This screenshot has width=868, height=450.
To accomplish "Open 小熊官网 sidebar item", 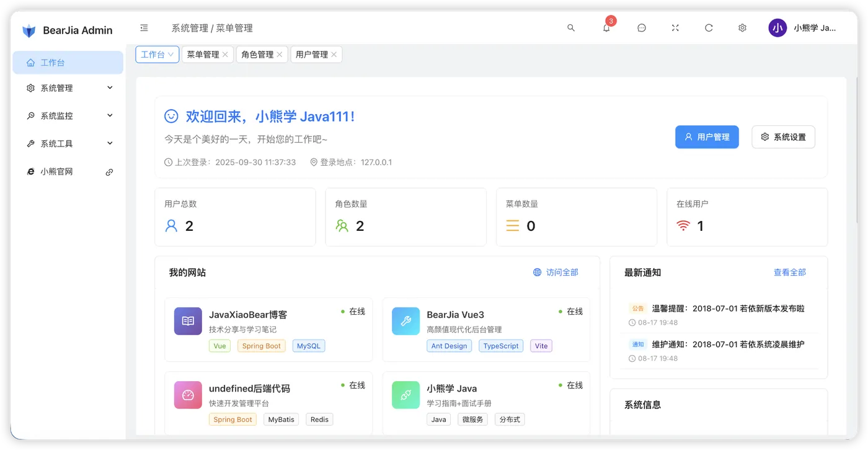I will [68, 172].
